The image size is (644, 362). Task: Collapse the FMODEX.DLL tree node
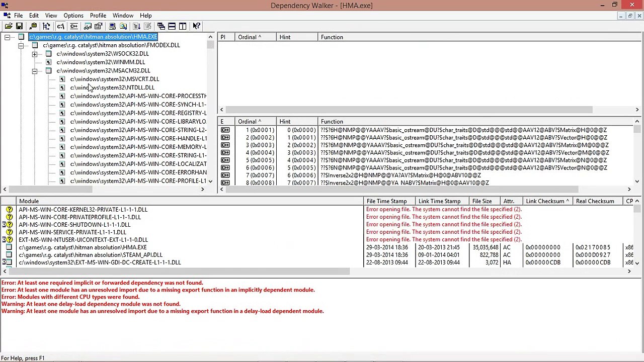(21, 45)
